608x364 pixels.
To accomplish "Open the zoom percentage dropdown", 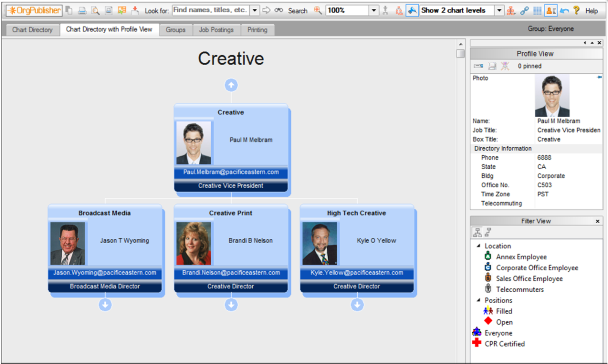I will (x=374, y=11).
